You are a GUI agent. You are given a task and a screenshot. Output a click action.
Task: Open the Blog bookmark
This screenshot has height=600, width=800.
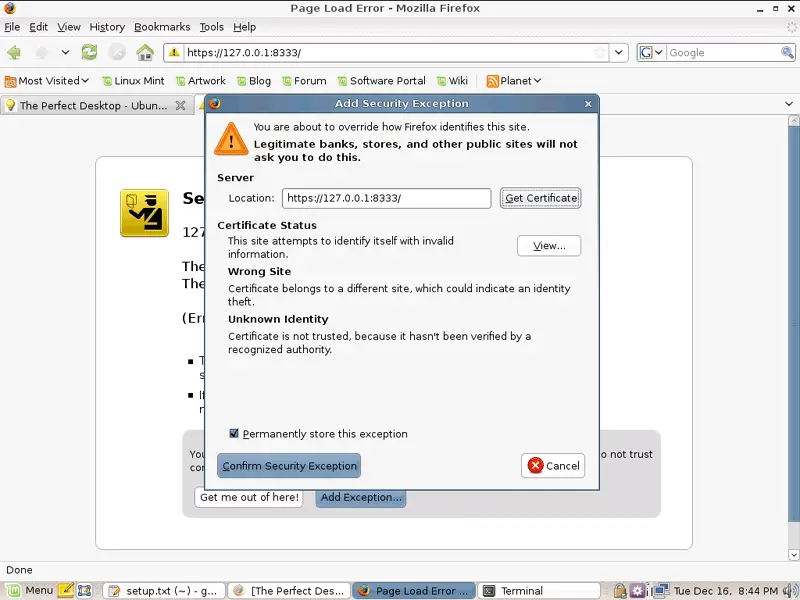pyautogui.click(x=254, y=81)
